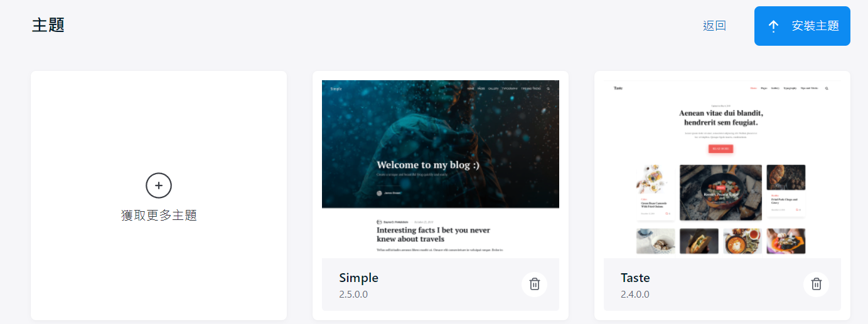Remove the Taste theme with its trash icon
The height and width of the screenshot is (324, 868).
(x=816, y=284)
